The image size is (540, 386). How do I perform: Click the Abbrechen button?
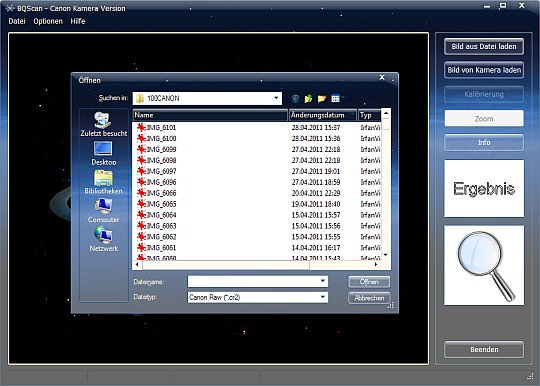click(369, 298)
